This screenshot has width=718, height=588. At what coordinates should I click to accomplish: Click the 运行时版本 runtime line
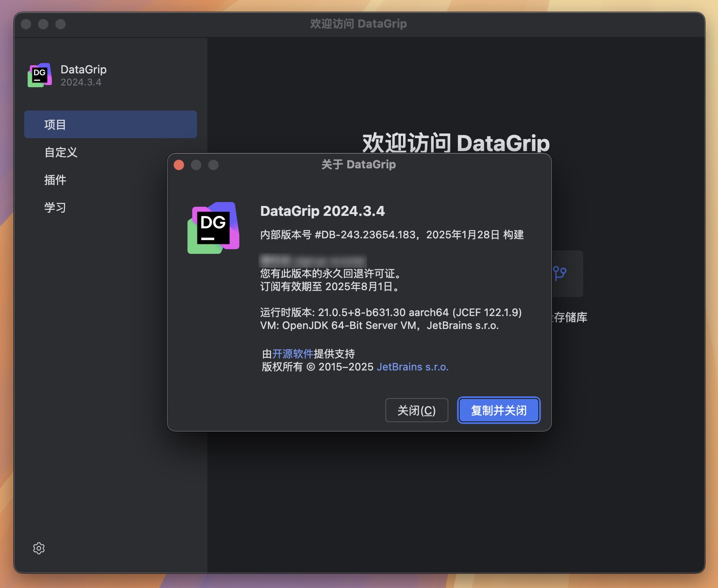(391, 312)
